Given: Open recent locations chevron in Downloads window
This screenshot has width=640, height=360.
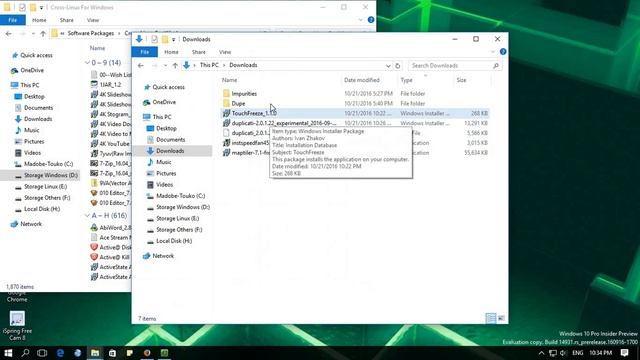Looking at the screenshot, I should point(165,65).
